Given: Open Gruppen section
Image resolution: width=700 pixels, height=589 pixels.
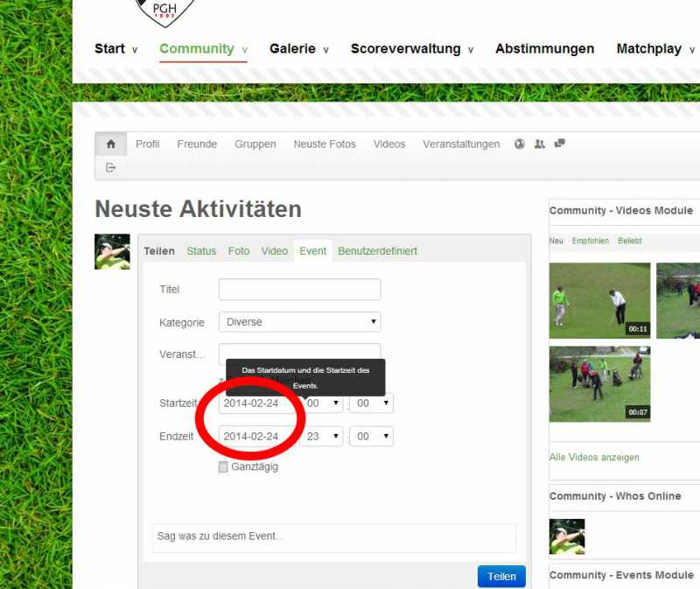Looking at the screenshot, I should 255,144.
